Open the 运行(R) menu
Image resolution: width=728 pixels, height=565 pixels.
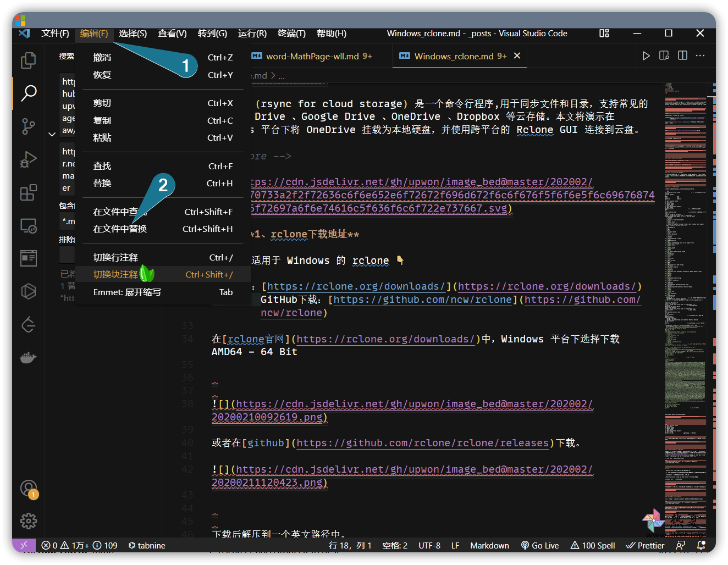(252, 34)
